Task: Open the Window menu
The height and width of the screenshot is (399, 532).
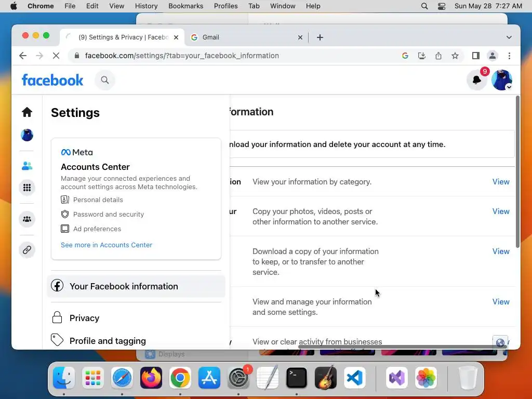Action: (x=283, y=6)
